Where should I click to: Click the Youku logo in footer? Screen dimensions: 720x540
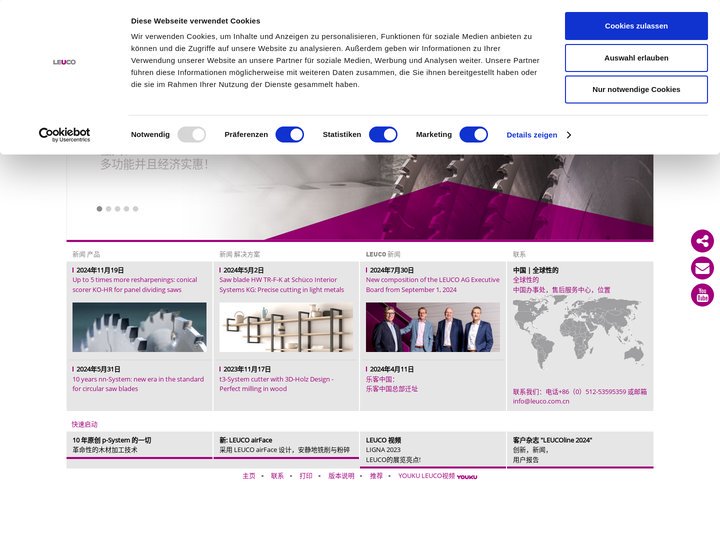[467, 477]
